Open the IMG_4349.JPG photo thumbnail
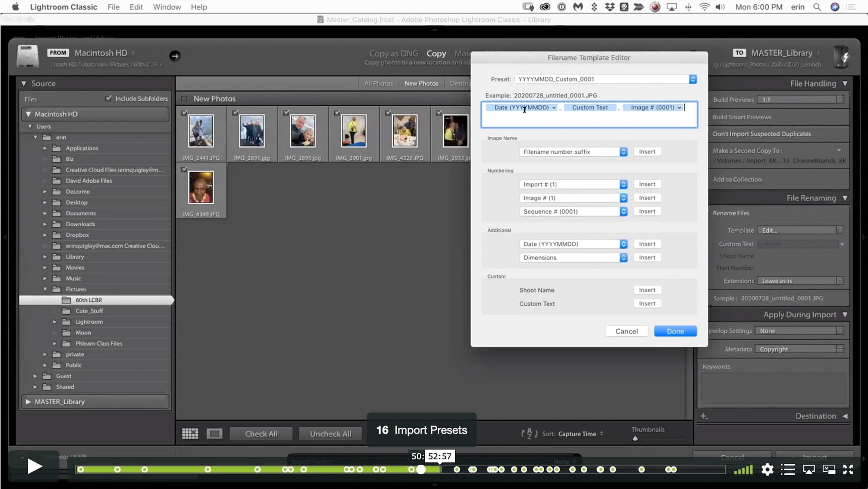The width and height of the screenshot is (868, 489). 201,188
